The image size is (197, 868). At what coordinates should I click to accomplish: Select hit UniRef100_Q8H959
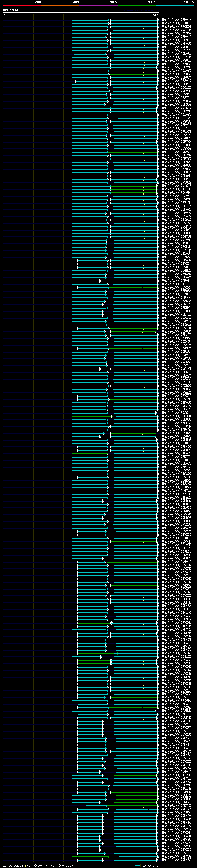click(x=177, y=104)
